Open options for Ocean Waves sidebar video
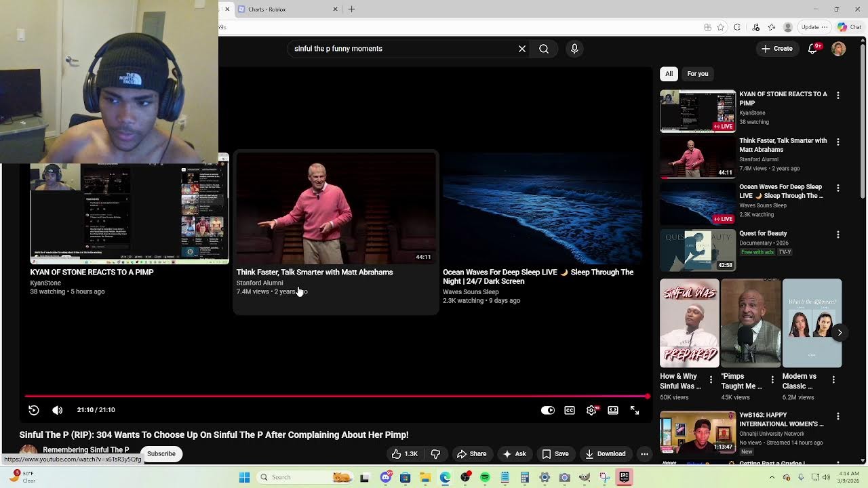 coord(838,188)
